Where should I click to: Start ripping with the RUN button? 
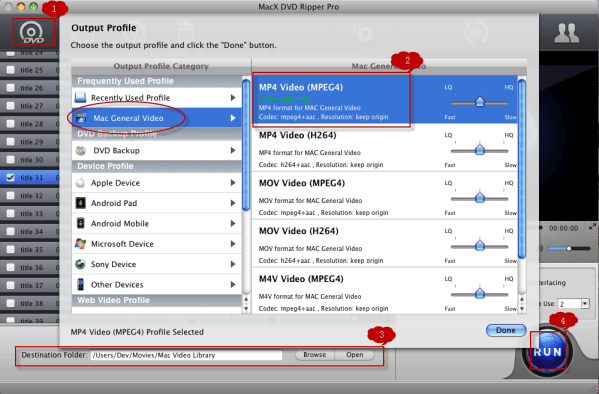(547, 351)
